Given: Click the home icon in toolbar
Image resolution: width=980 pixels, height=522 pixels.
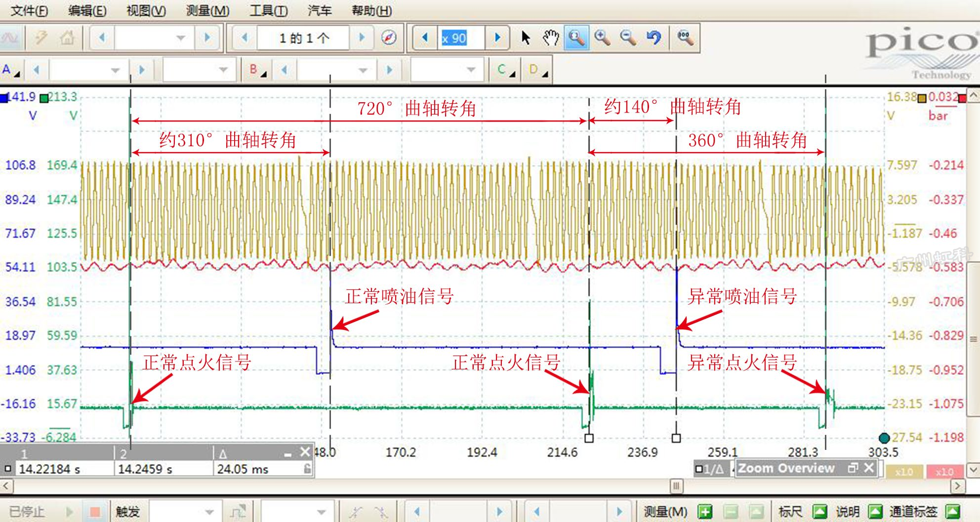Looking at the screenshot, I should [x=67, y=38].
